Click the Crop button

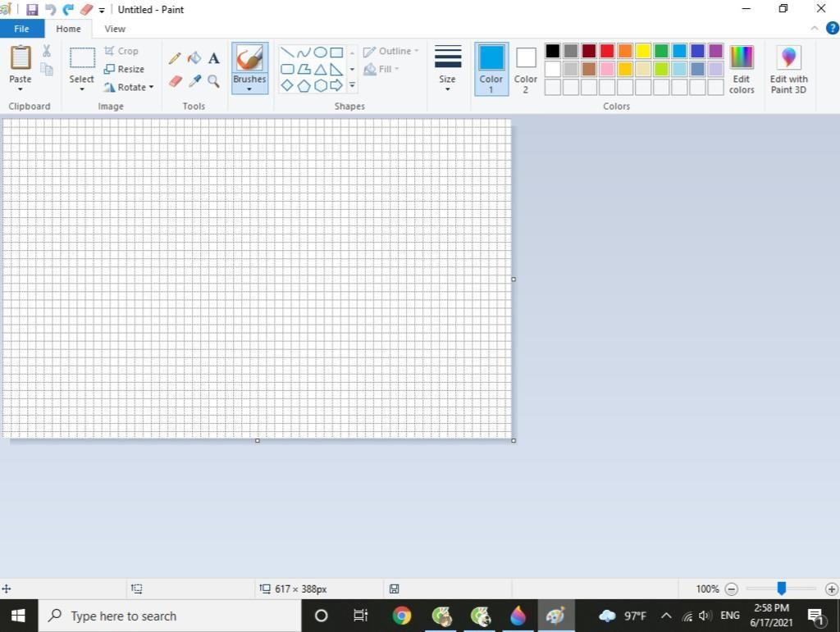pyautogui.click(x=121, y=51)
